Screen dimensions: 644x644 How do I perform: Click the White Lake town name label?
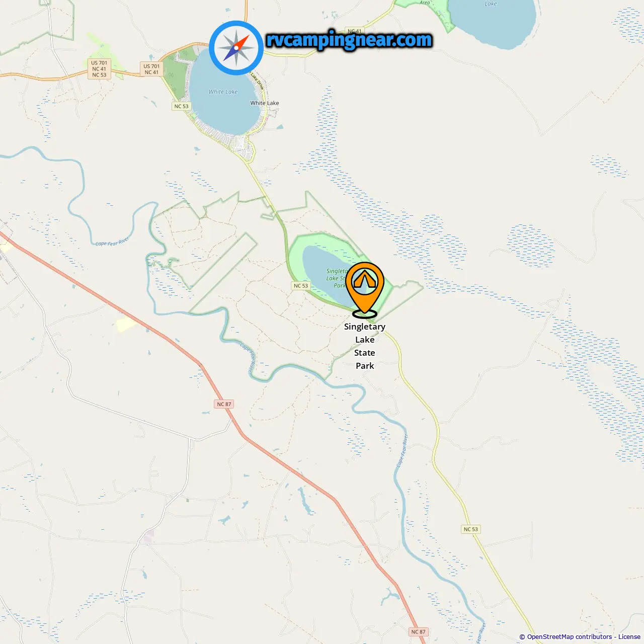tap(265, 103)
